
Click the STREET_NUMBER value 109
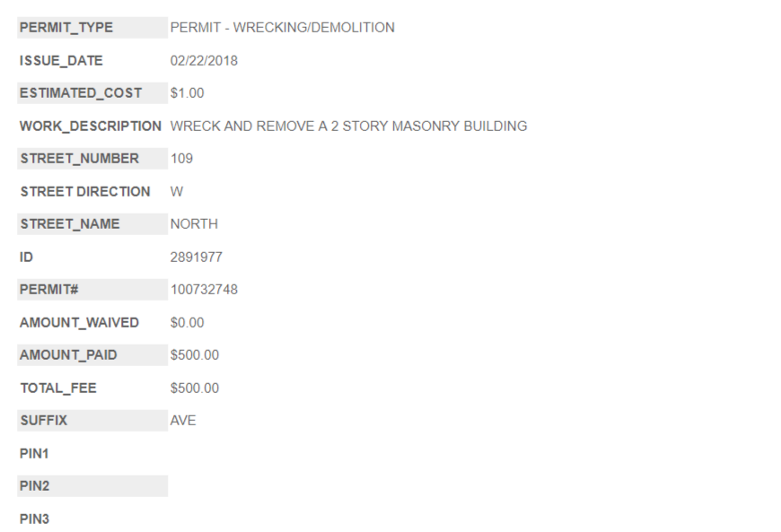tap(181, 159)
